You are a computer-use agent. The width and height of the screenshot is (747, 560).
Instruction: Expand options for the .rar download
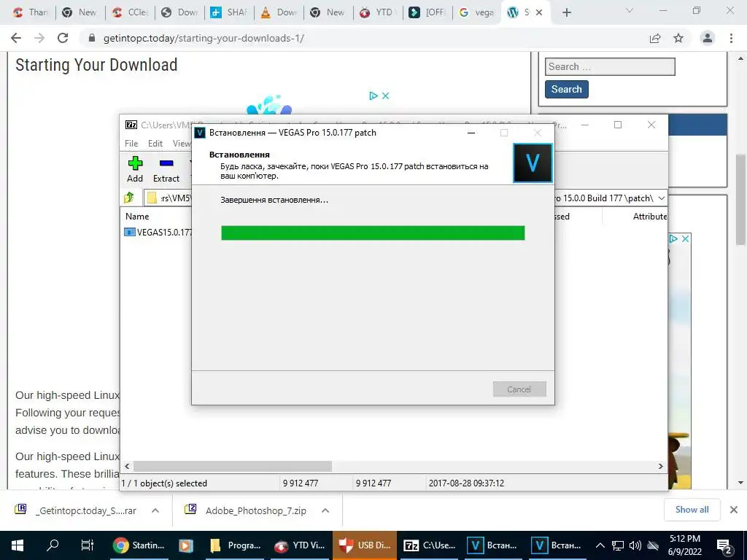[155, 510]
